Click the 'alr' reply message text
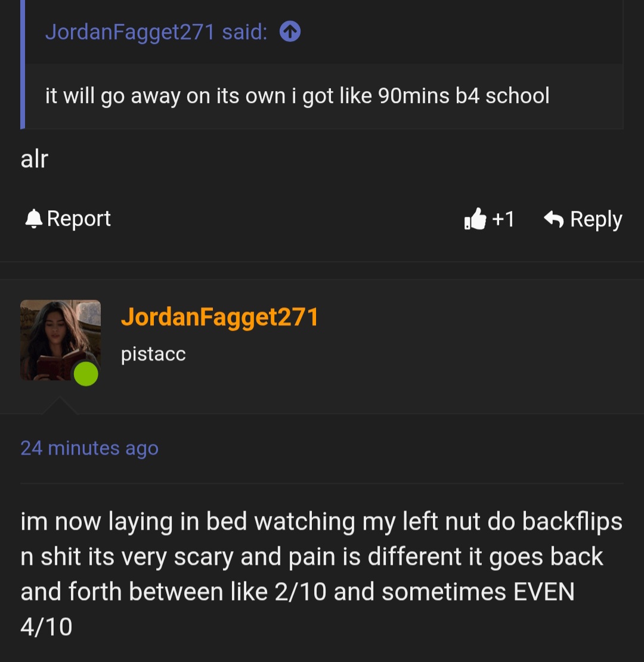This screenshot has width=644, height=662. [x=34, y=158]
